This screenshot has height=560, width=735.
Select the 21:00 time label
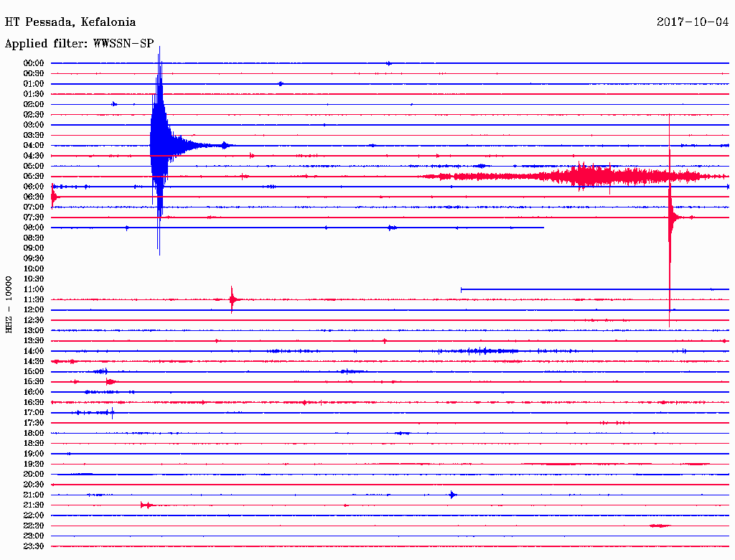[x=34, y=495]
